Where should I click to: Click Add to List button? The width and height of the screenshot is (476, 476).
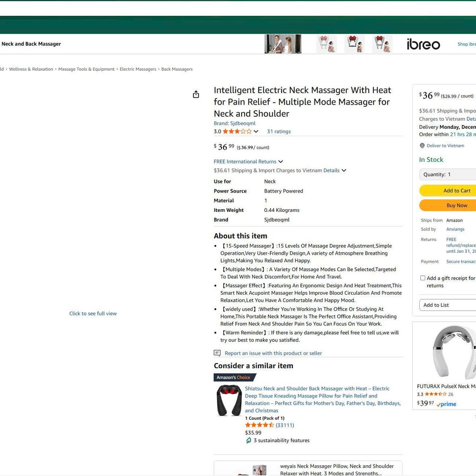(448, 305)
